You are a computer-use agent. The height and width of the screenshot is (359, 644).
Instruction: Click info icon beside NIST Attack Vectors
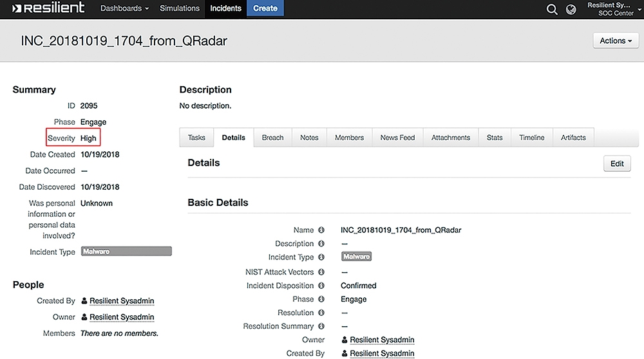[x=321, y=272]
